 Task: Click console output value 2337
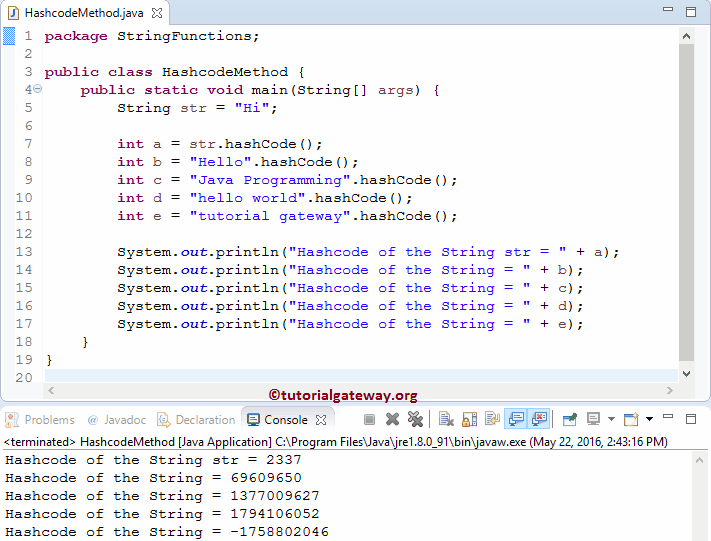284,460
